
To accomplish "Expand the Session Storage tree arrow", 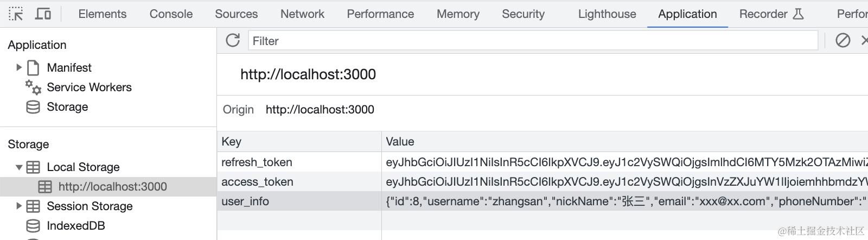I will [19, 206].
